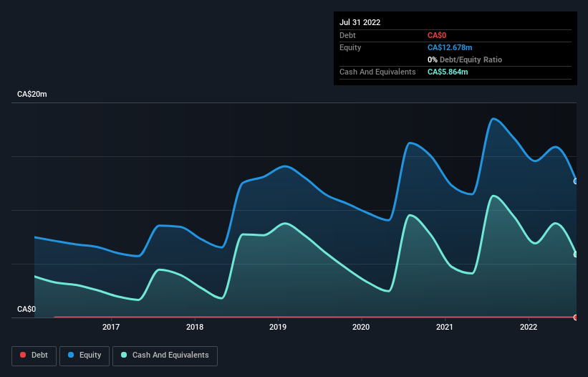Image resolution: width=588 pixels, height=377 pixels.
Task: Click the Jul 31 2022 tooltip date
Action: coord(360,22)
